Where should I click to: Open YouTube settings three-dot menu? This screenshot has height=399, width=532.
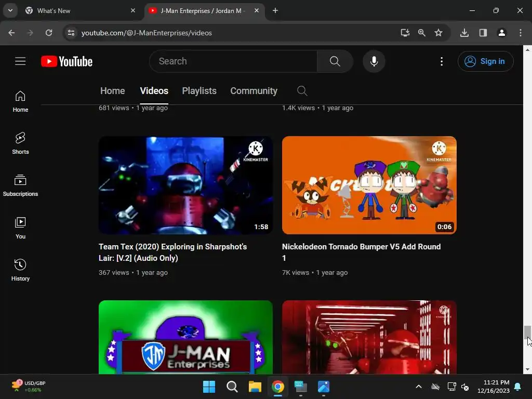coord(442,61)
